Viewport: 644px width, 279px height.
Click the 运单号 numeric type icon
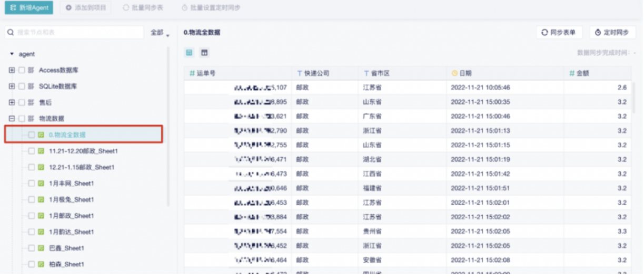(x=192, y=73)
